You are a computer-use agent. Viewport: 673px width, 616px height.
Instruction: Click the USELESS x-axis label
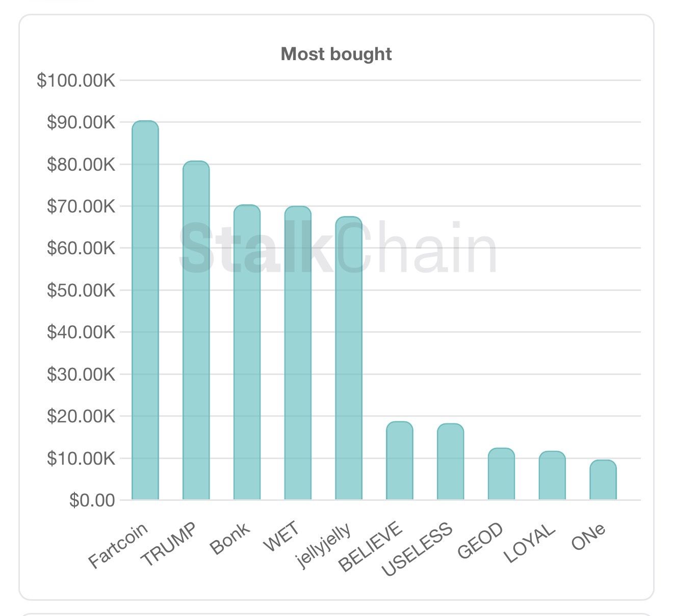pos(418,549)
